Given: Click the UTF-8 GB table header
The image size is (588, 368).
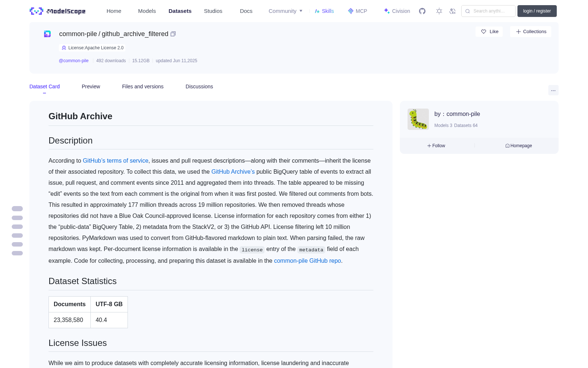Looking at the screenshot, I should coord(109,304).
